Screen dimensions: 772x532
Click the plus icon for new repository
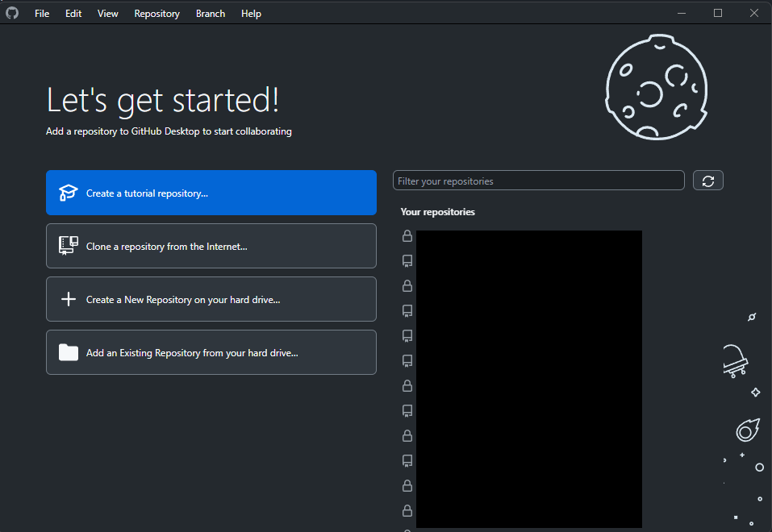click(x=68, y=298)
